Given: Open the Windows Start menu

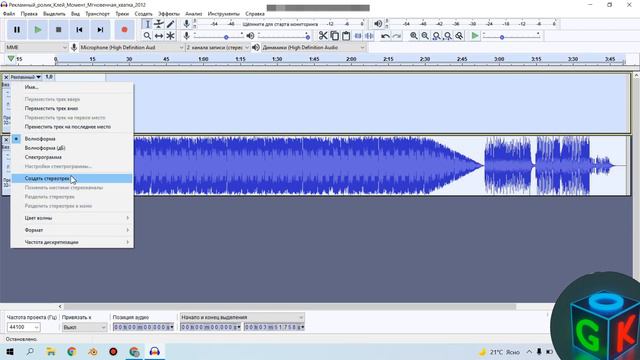Looking at the screenshot, I should (x=10, y=351).
